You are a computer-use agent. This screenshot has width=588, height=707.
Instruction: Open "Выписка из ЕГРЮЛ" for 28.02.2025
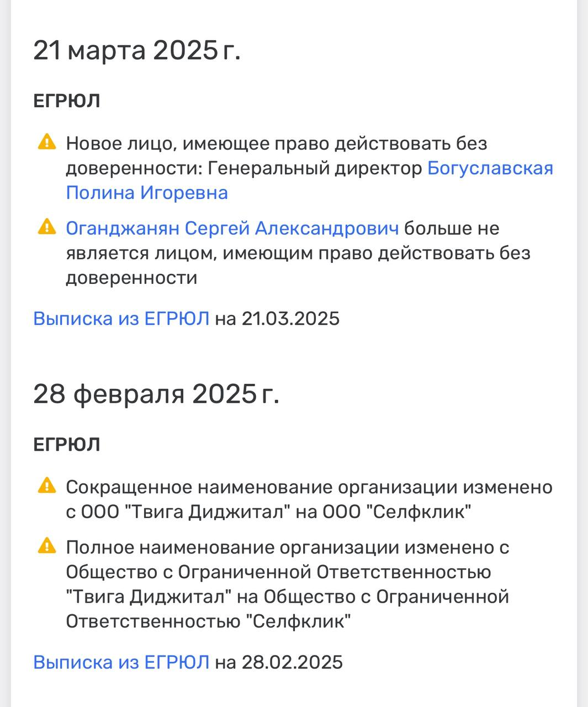pos(121,662)
